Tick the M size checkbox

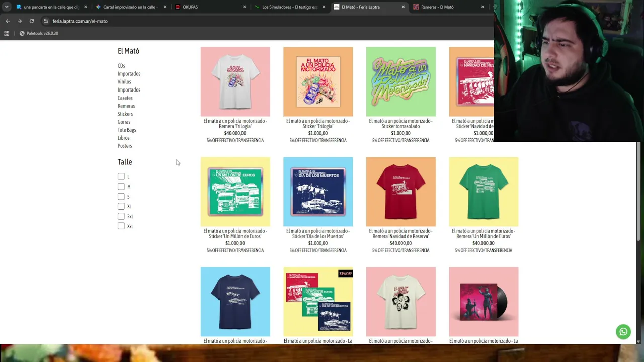121,187
